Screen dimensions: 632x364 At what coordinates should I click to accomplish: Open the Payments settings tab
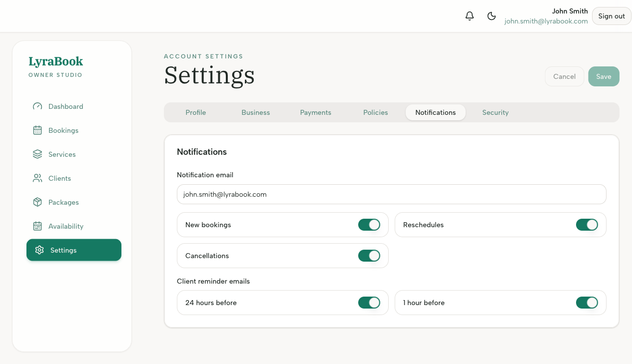click(315, 112)
